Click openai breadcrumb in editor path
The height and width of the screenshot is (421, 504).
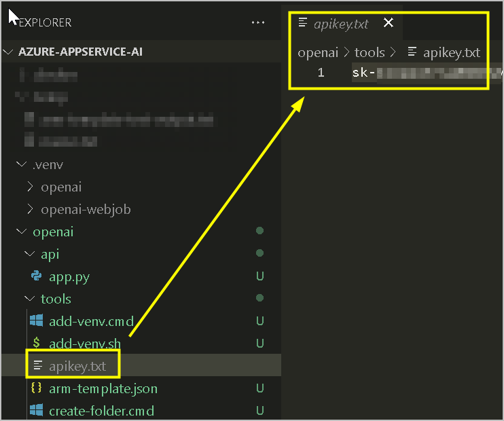point(318,52)
